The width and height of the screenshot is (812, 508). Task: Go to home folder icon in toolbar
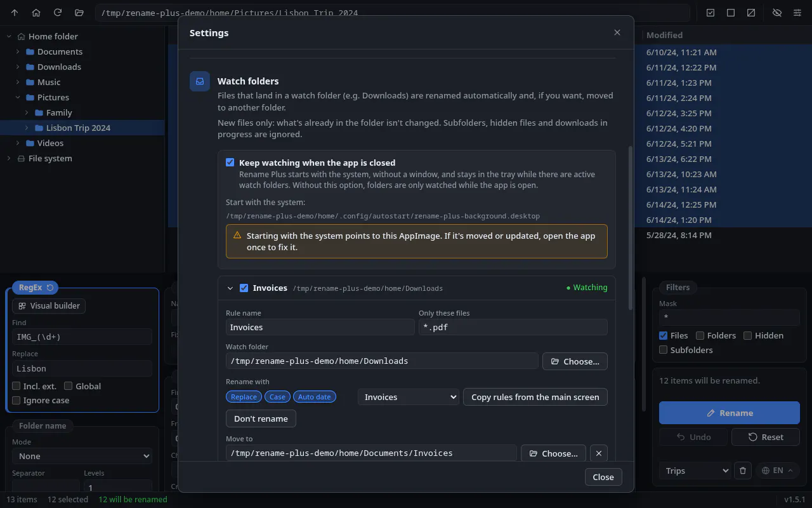(x=36, y=13)
